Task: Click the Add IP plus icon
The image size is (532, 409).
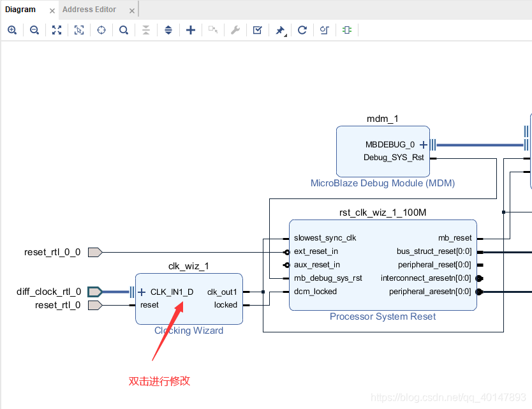Action: click(x=190, y=30)
